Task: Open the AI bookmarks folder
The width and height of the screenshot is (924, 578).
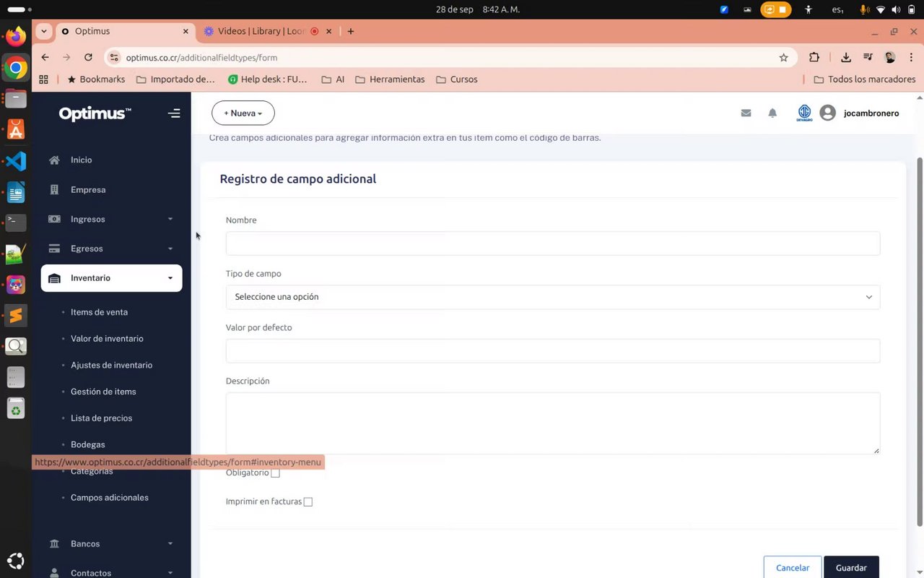Action: click(333, 79)
